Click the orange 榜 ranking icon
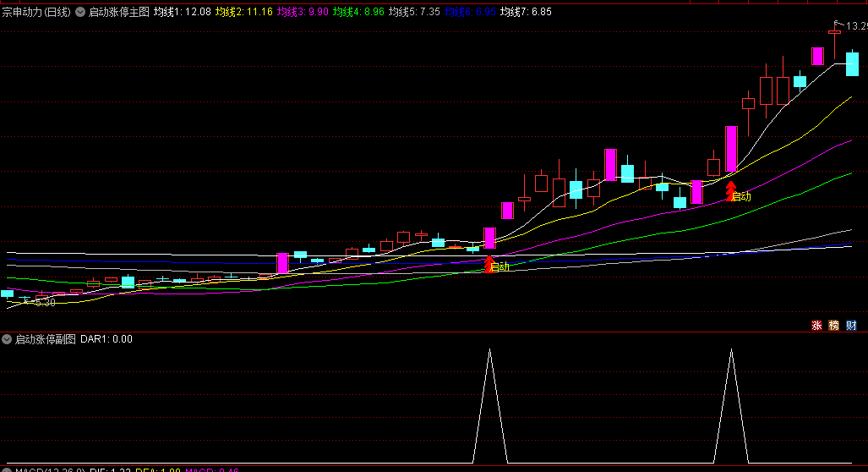Screen dimensions: 868x472 (x=834, y=325)
